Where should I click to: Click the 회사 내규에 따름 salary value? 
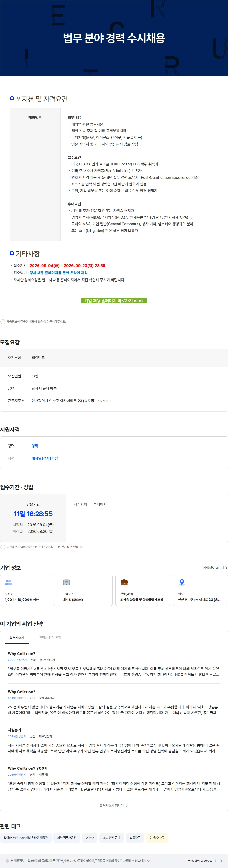[x=44, y=388]
